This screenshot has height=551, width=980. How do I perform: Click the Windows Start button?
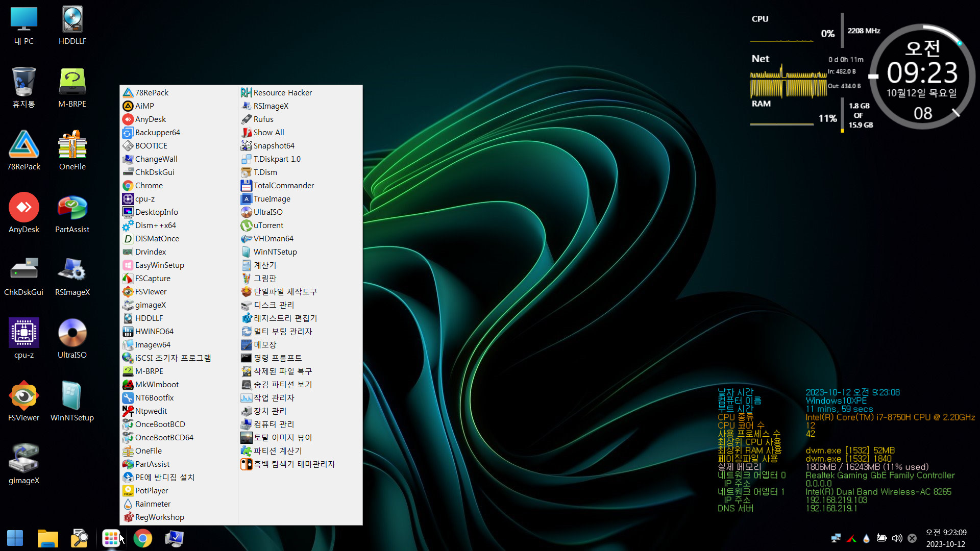point(15,538)
